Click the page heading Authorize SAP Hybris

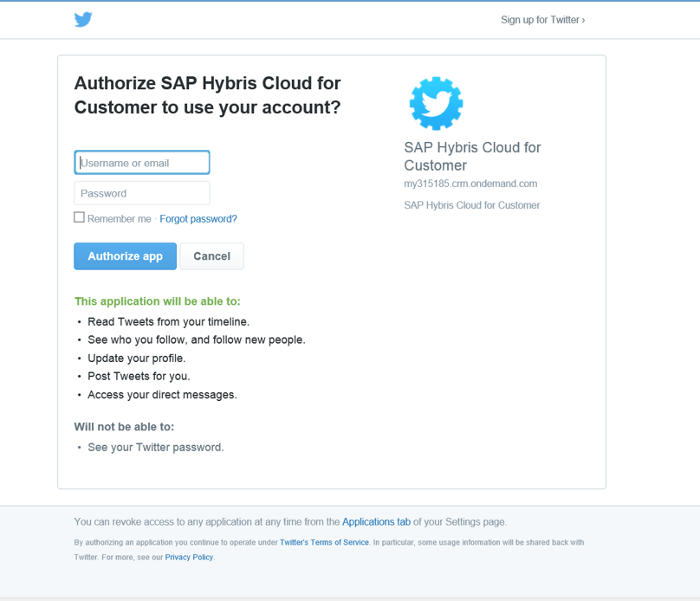pyautogui.click(x=208, y=95)
